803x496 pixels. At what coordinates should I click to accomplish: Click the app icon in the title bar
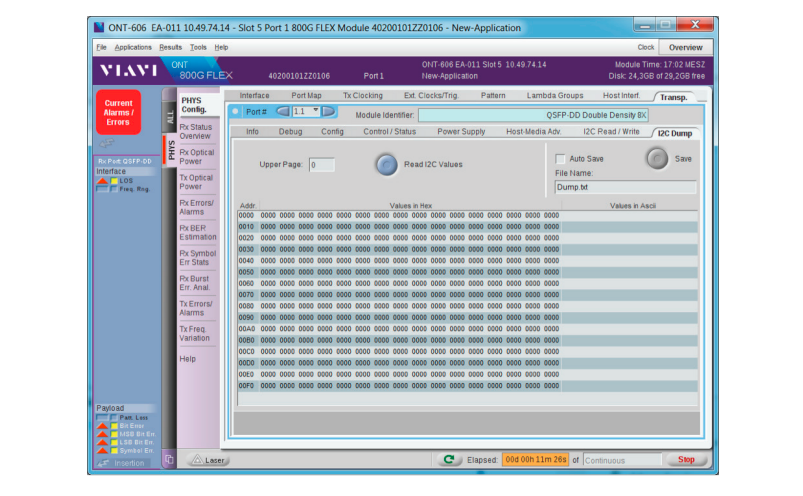99,27
